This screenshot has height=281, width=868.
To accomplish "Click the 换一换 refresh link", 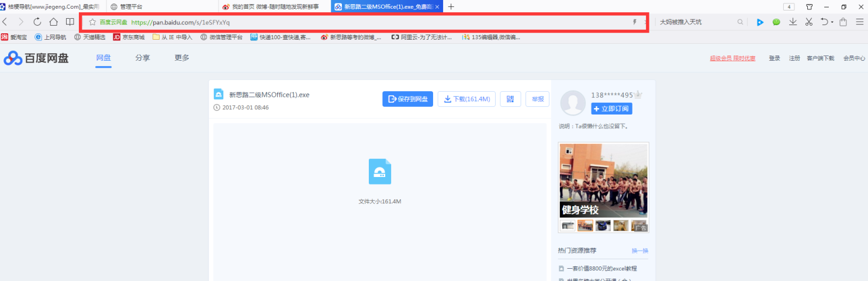I will click(x=640, y=251).
